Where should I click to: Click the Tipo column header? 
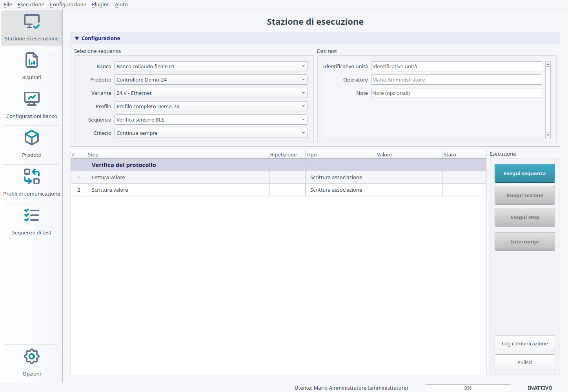[340, 154]
